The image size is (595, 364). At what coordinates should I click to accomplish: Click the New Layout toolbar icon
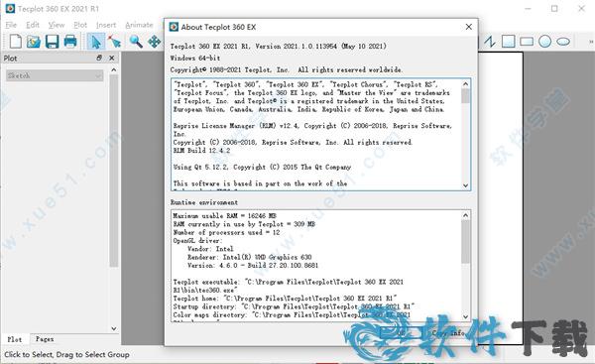(x=15, y=41)
